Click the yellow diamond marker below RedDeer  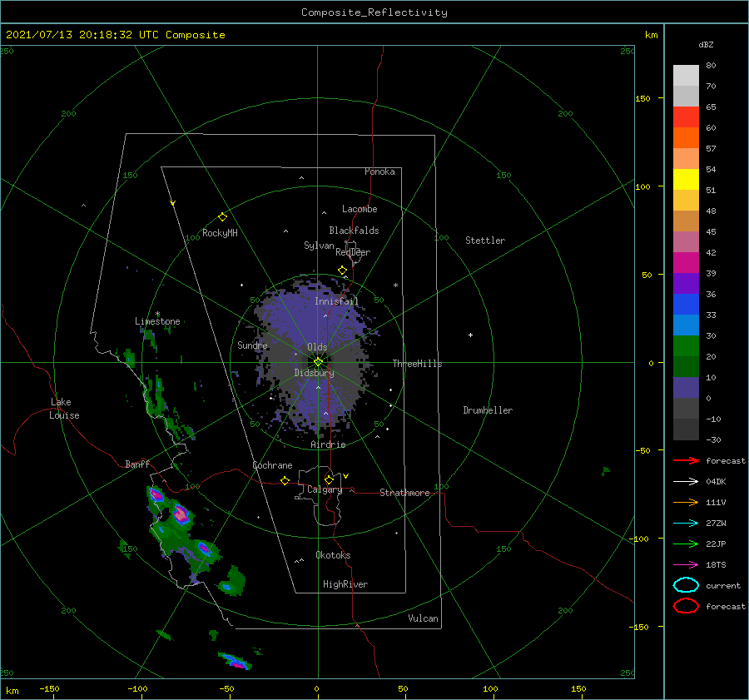click(343, 271)
